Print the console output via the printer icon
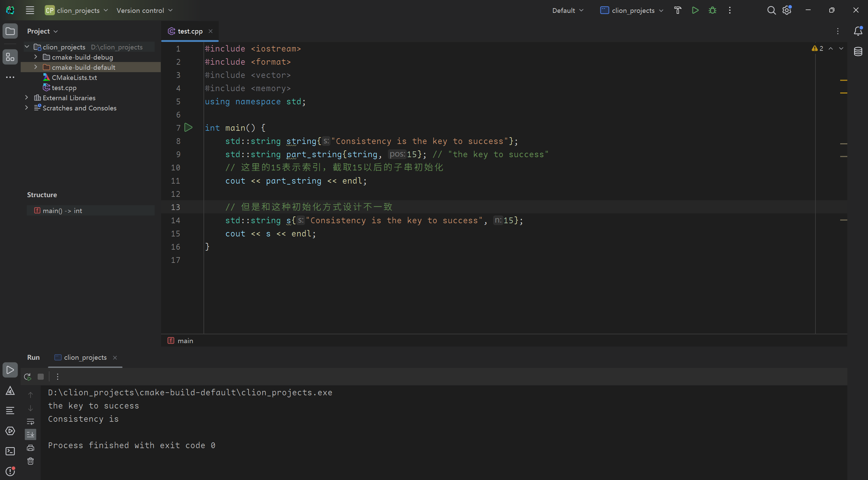The width and height of the screenshot is (868, 480). click(x=30, y=447)
